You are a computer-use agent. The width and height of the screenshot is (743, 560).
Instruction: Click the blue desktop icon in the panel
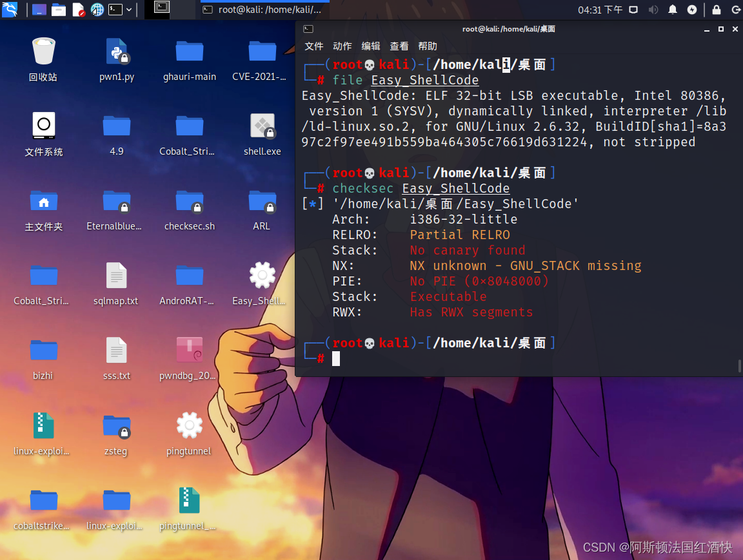pyautogui.click(x=39, y=10)
